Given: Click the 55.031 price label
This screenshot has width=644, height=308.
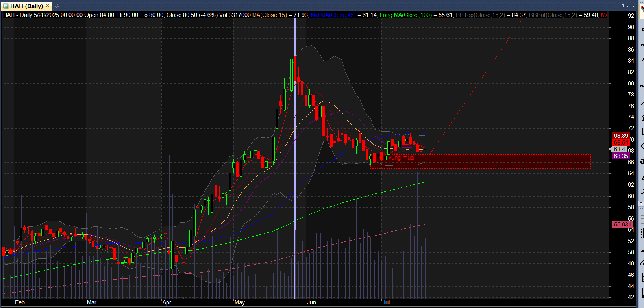Looking at the screenshot, I should click(x=622, y=225).
